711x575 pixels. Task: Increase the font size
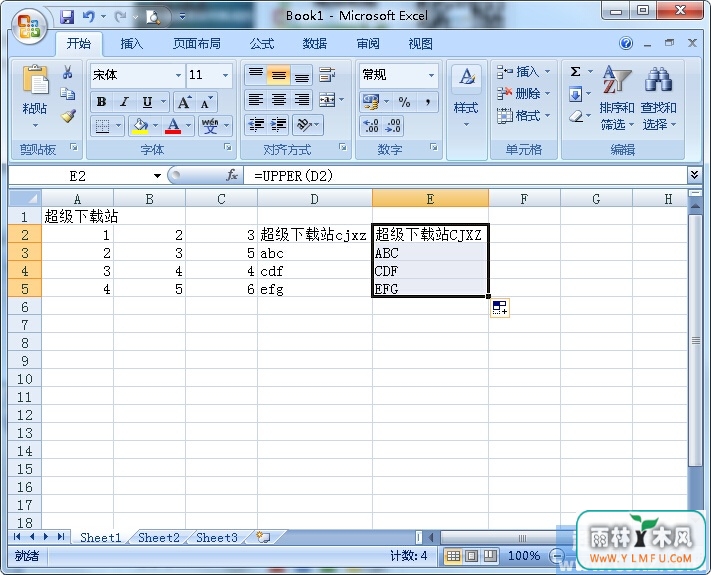click(184, 102)
